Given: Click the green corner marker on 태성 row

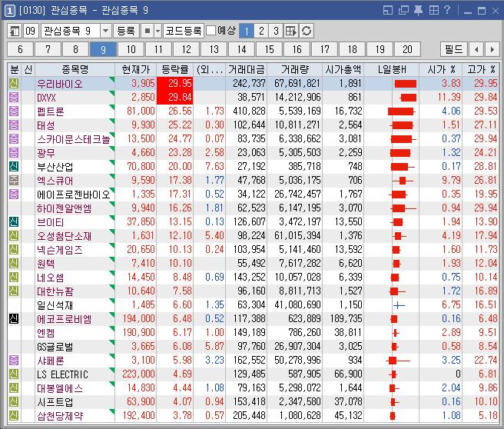Looking at the screenshot, I should [112, 121].
